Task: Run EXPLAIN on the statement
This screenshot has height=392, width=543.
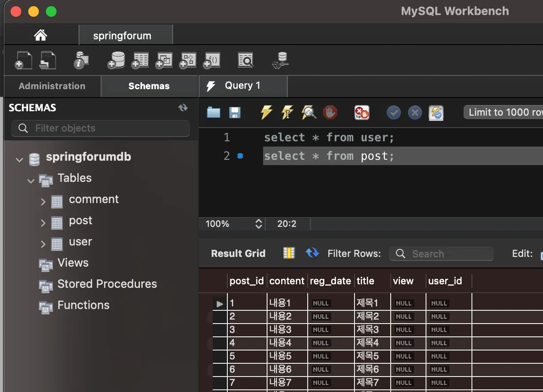Action: coord(309,113)
